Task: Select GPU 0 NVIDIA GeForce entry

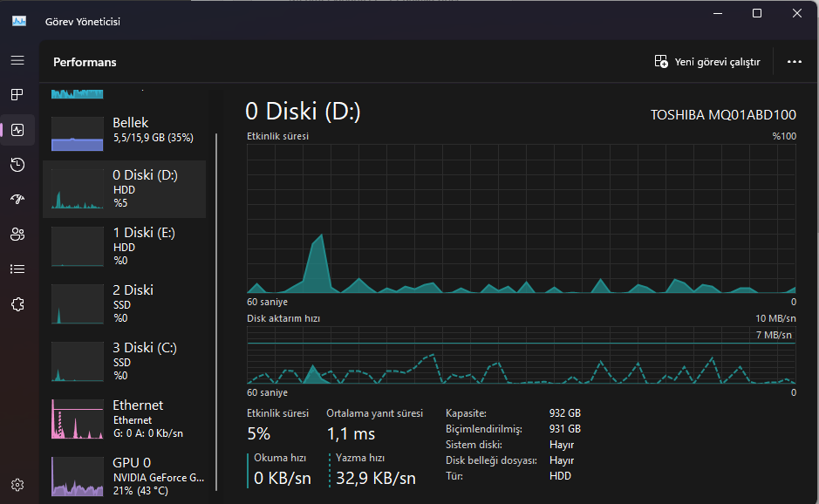Action: tap(125, 476)
